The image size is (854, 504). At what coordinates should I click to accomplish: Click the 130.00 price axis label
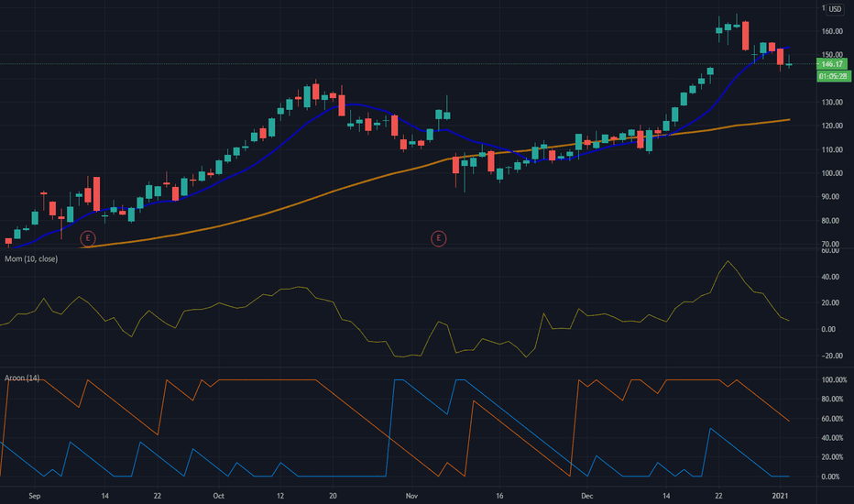(832, 102)
